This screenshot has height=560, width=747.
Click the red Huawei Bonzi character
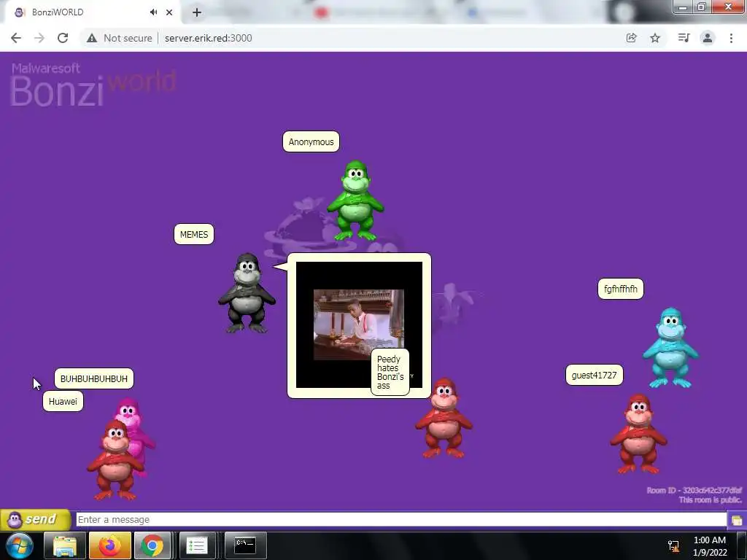115,460
